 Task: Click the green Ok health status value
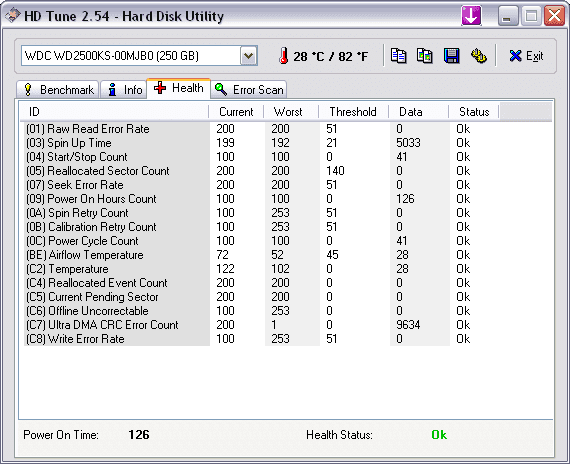[x=439, y=435]
